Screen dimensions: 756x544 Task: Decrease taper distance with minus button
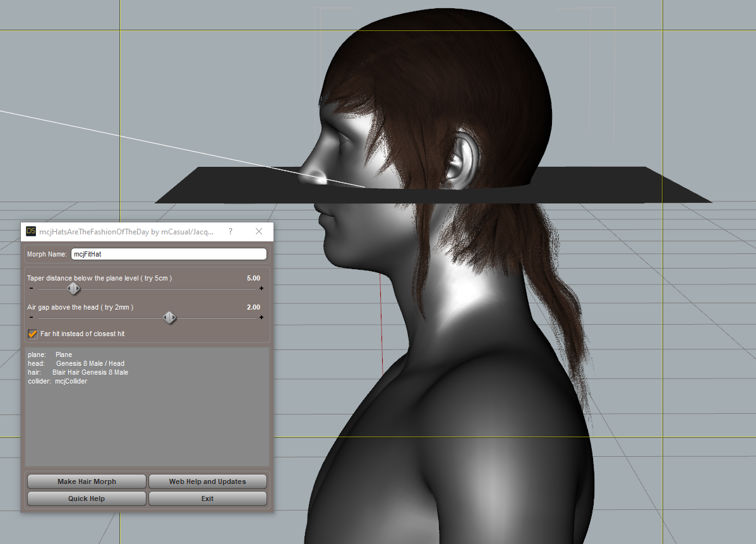pos(32,288)
